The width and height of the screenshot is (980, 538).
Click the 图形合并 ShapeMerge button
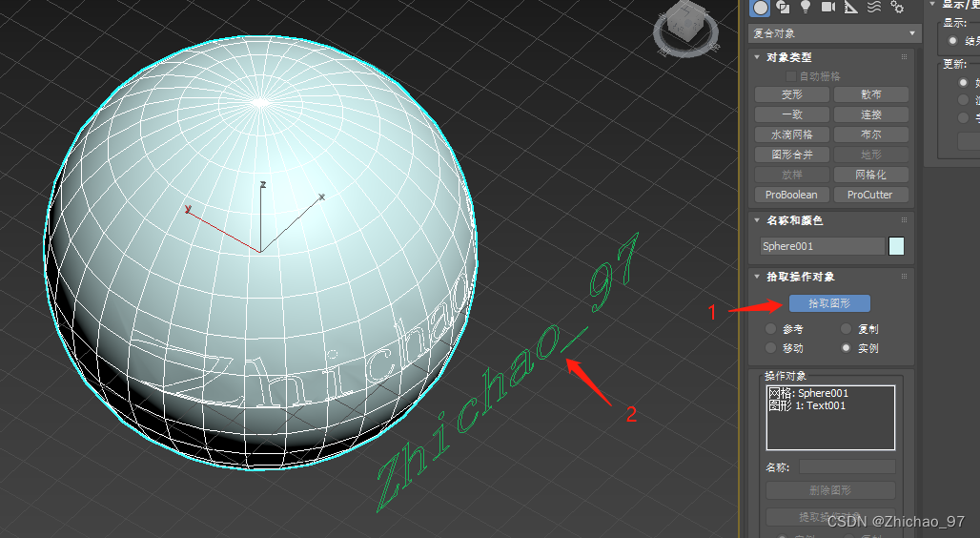click(x=792, y=155)
